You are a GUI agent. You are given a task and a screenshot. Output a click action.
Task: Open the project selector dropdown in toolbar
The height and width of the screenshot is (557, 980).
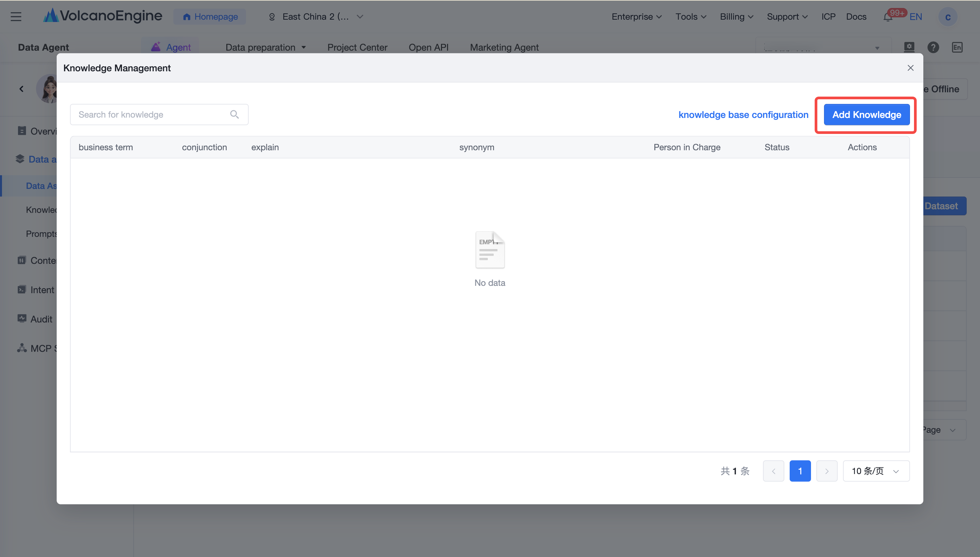click(x=823, y=47)
